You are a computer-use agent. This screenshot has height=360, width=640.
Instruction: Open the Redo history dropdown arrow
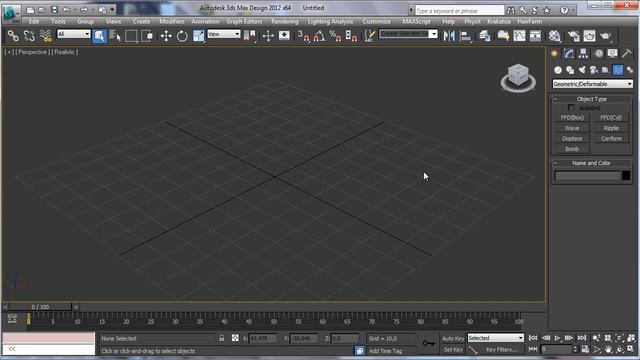coord(93,10)
